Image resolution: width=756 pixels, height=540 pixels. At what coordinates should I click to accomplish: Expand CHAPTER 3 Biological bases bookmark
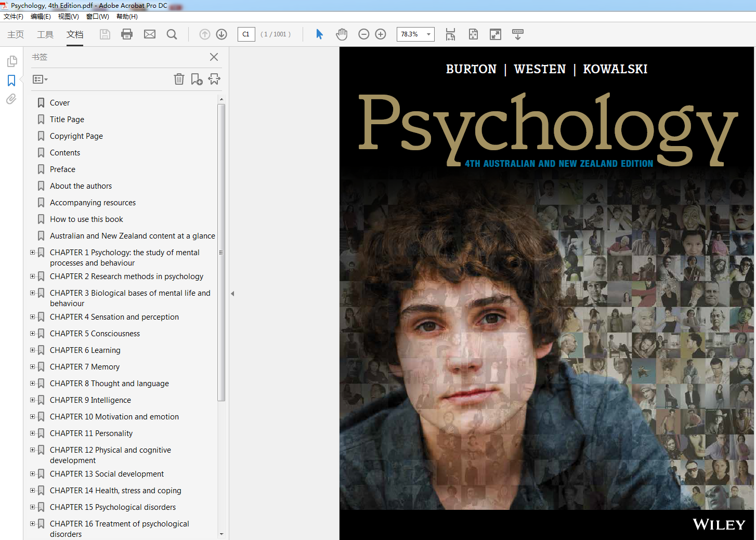click(x=32, y=293)
